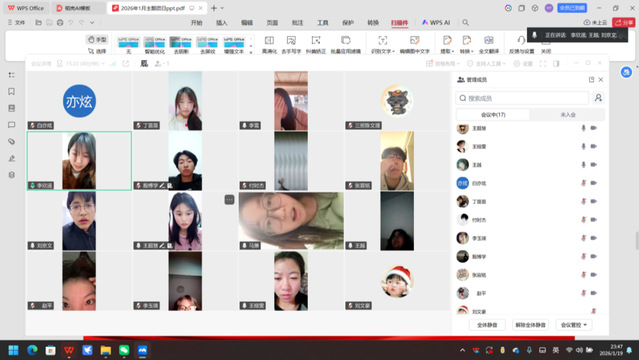Switch to the 未入会 tab
Screen dimensions: 639x360
[568, 115]
